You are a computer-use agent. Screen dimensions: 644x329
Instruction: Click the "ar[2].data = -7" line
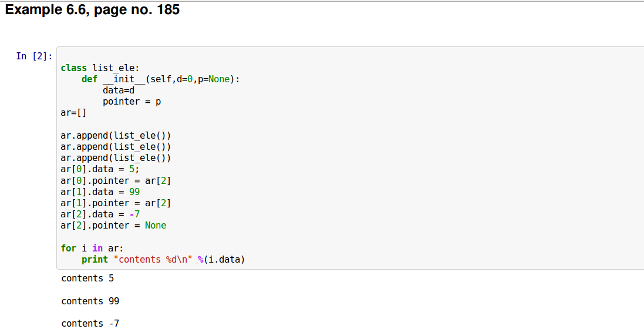click(x=100, y=214)
